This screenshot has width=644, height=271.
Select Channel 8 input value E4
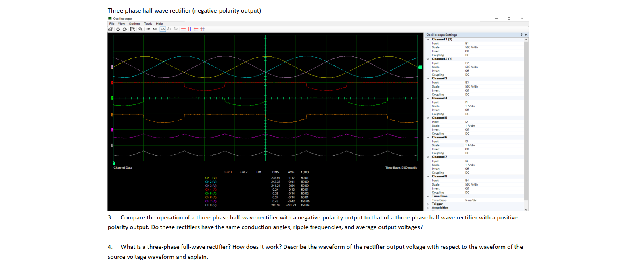467,180
